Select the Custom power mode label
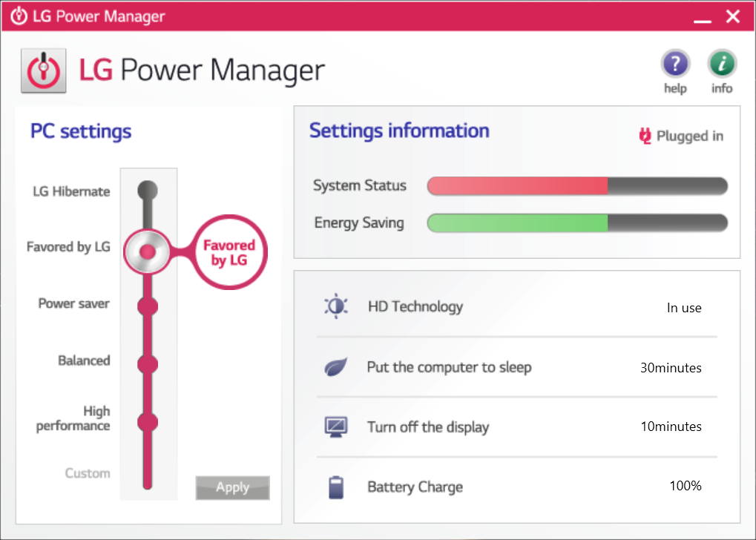This screenshot has height=540, width=756. coord(87,472)
